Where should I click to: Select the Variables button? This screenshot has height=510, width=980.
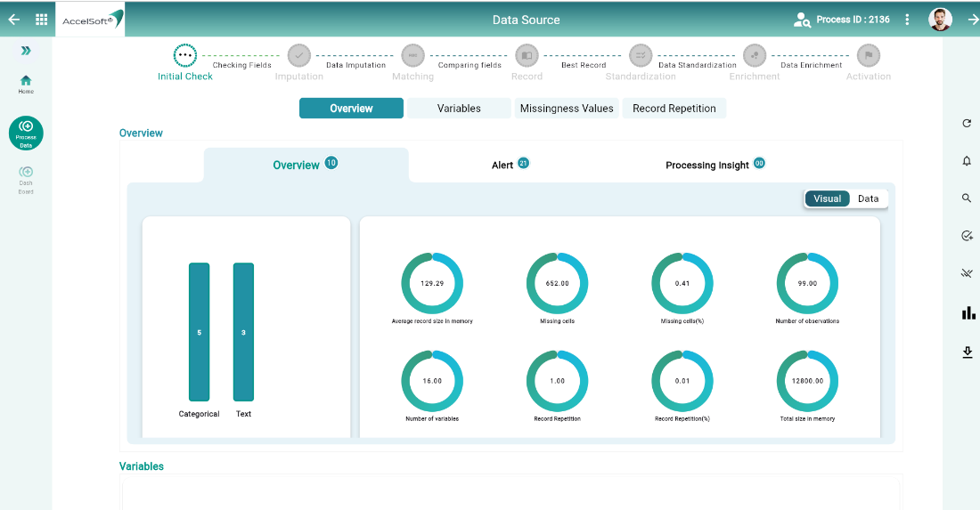tap(459, 109)
